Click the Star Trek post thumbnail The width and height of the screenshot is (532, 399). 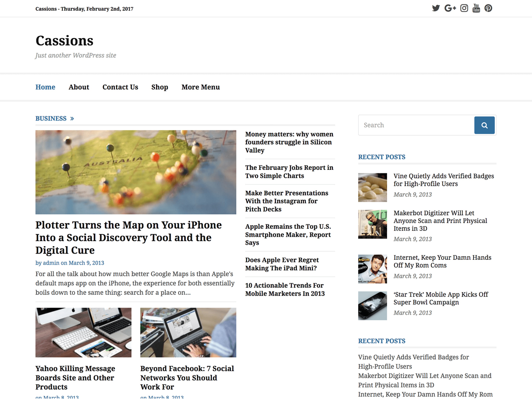tap(372, 305)
